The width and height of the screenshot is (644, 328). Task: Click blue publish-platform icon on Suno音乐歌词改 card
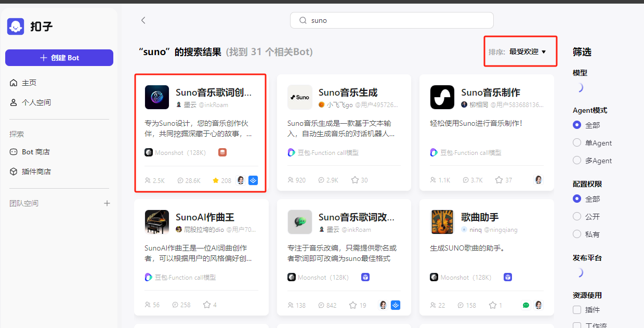pos(396,305)
